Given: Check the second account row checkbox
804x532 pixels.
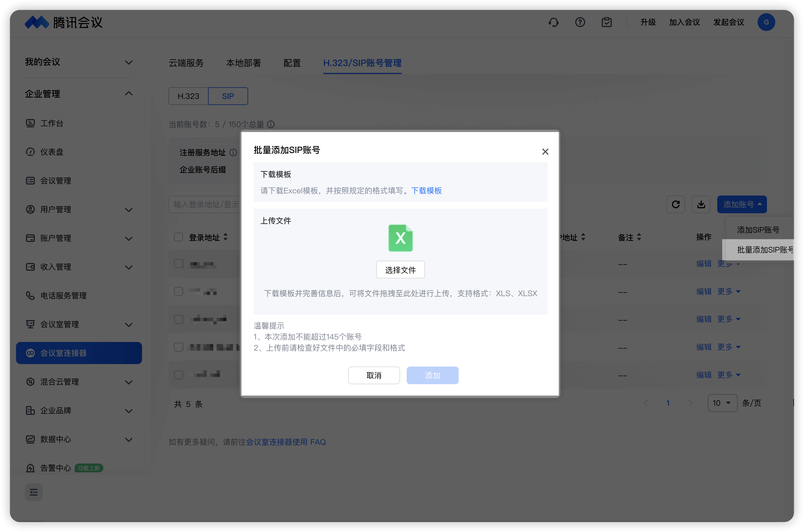Looking at the screenshot, I should point(178,291).
